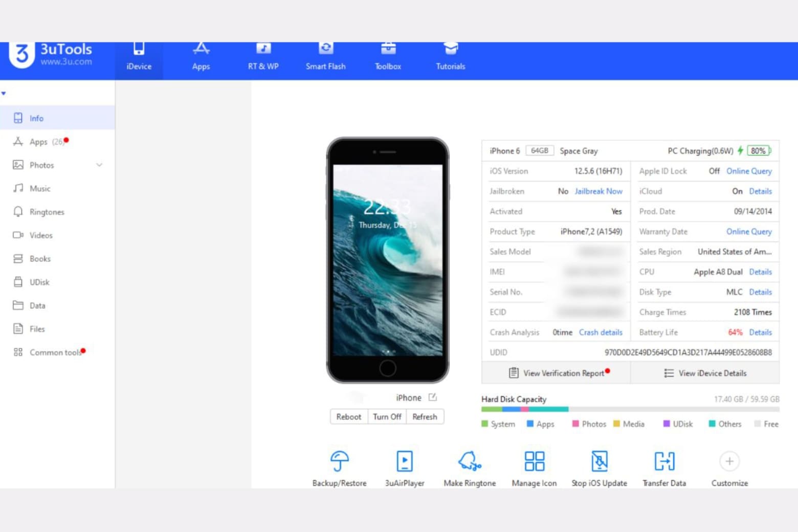Edit the iPhone device name
Viewport: 798px width, 532px height.
pyautogui.click(x=432, y=397)
